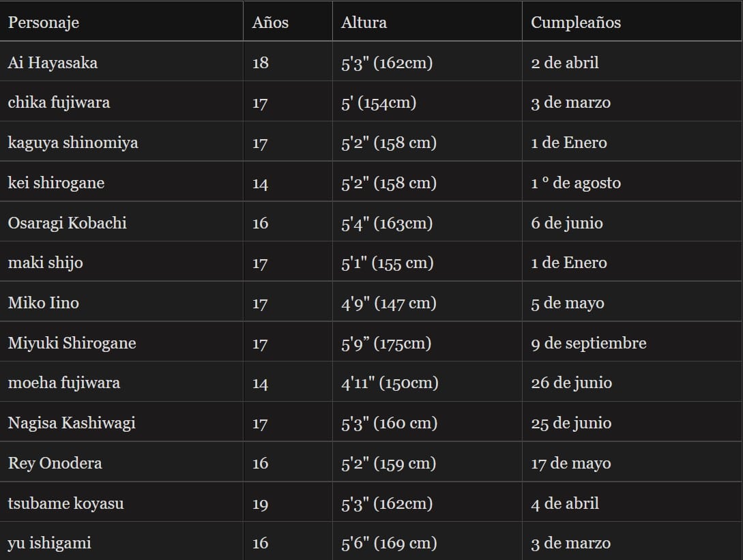
Task: Select yu ishigami's height 5'6" (169 cm)
Action: (388, 544)
